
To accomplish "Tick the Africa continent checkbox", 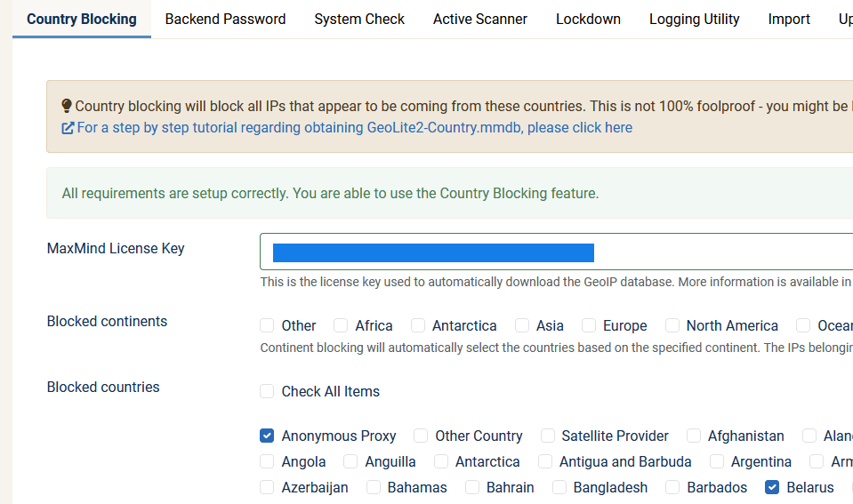I will tap(341, 325).
